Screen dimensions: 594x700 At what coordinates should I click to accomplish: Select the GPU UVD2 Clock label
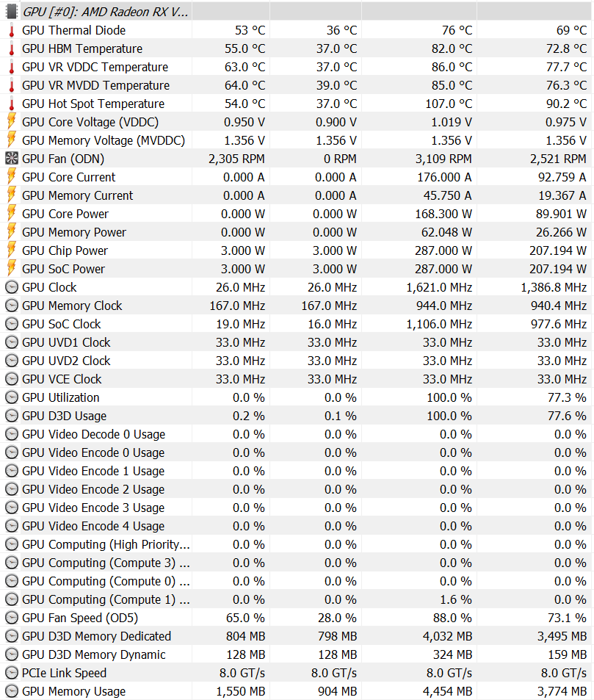click(66, 360)
